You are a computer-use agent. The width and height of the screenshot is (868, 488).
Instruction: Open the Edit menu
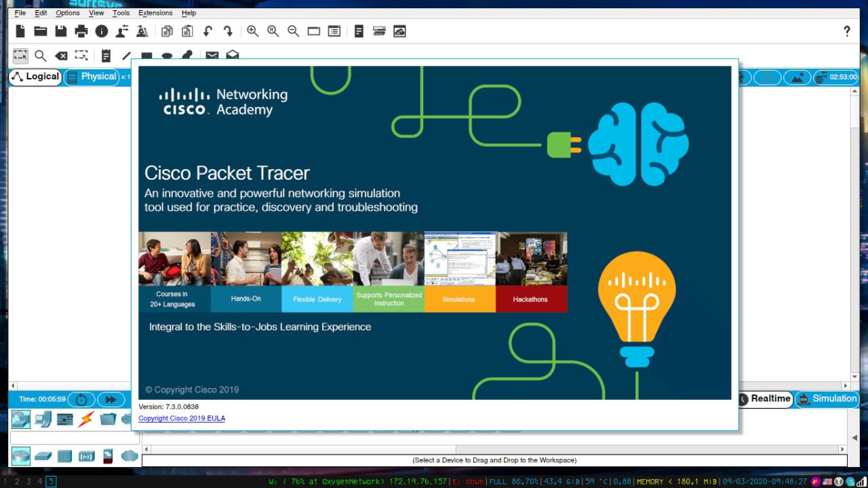coord(41,12)
